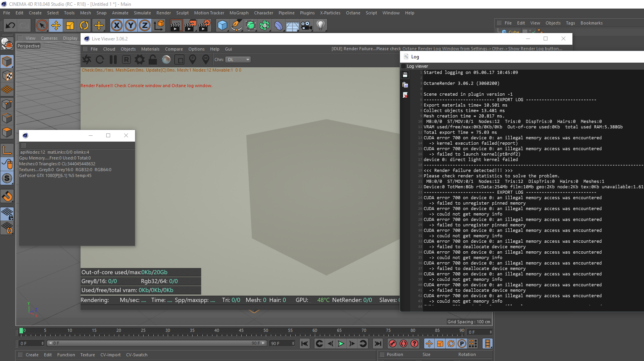Switch the coordinate system icon
Image resolution: width=644 pixels, height=361 pixels.
click(159, 26)
